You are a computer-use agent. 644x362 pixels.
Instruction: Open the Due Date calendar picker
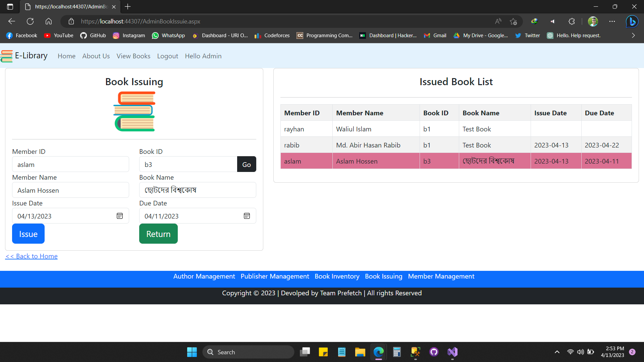[x=247, y=216]
